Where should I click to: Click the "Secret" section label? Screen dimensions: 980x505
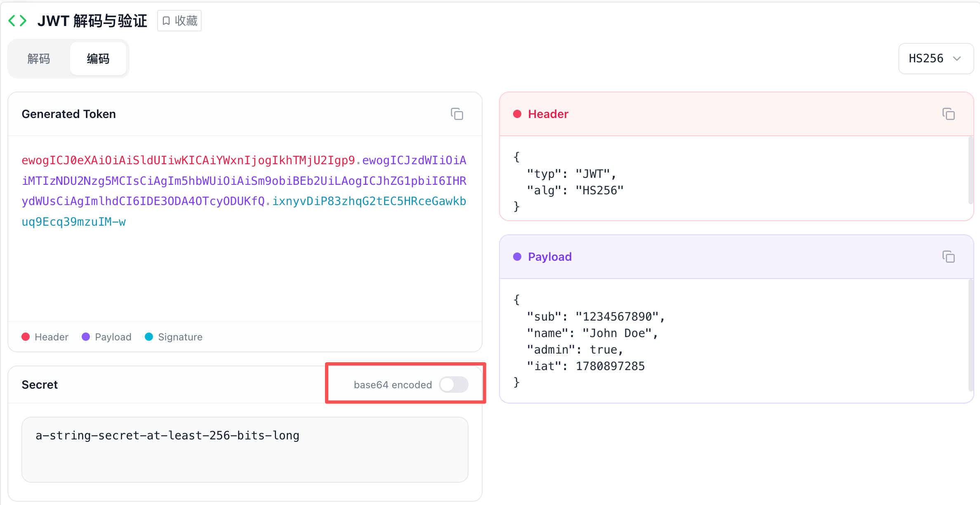click(x=40, y=385)
